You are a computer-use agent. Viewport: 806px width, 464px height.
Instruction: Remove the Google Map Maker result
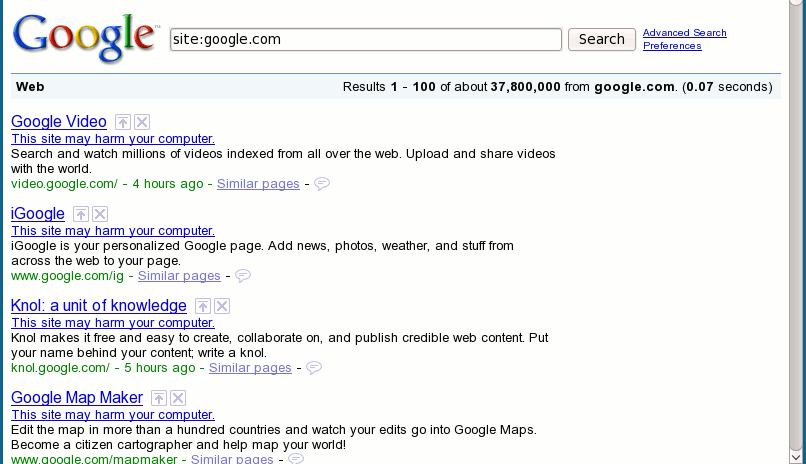(x=178, y=398)
